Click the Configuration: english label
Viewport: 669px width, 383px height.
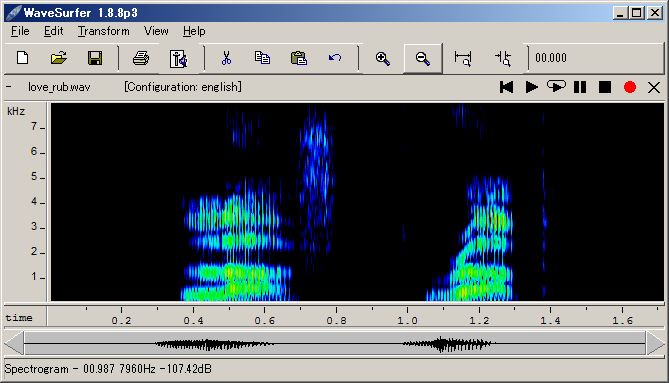click(183, 87)
